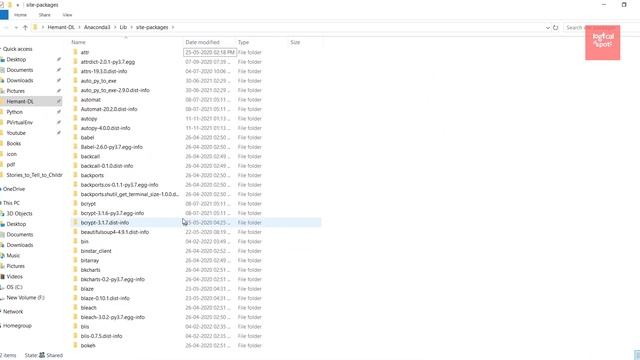The image size is (640, 360).
Task: Select bin folder icon
Action: coord(75,241)
